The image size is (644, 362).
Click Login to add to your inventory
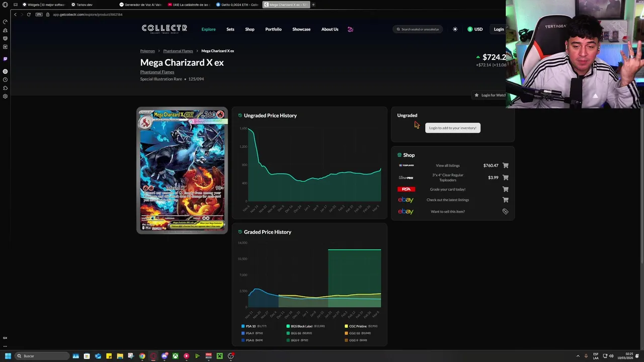452,128
